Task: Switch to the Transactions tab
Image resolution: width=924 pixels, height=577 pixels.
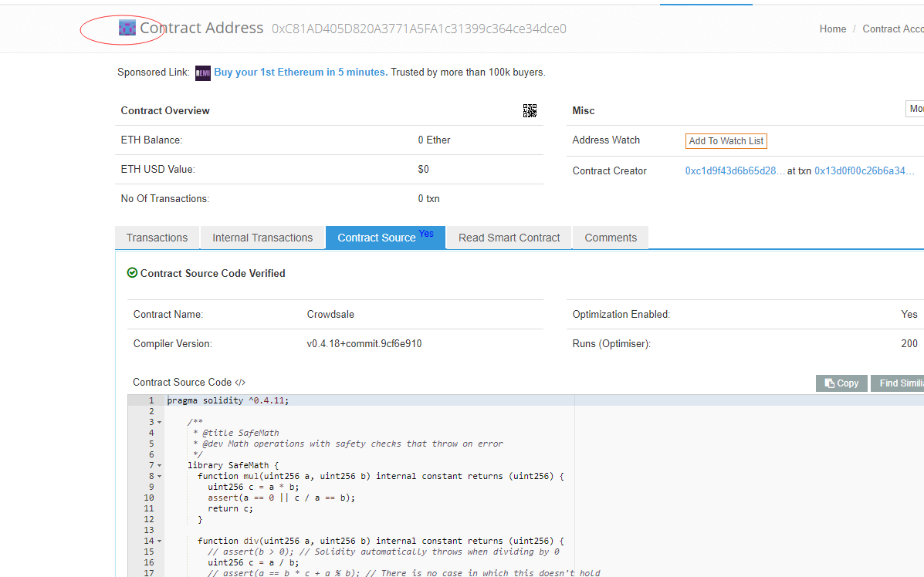Action: coord(157,238)
